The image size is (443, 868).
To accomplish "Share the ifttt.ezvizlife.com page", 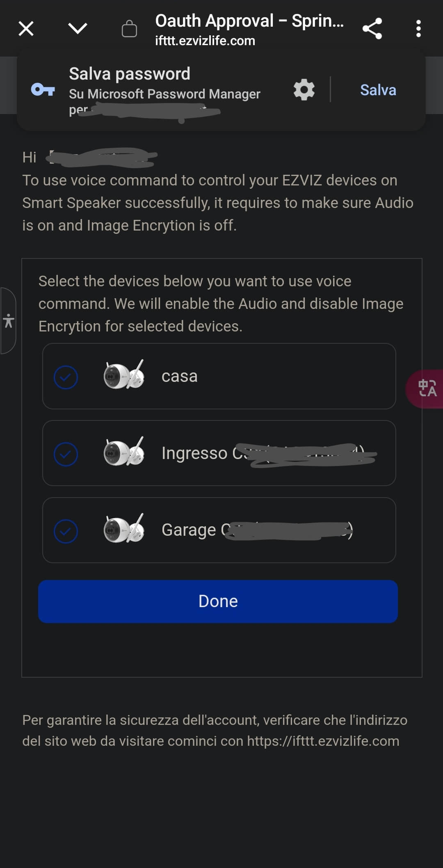I will pyautogui.click(x=372, y=29).
